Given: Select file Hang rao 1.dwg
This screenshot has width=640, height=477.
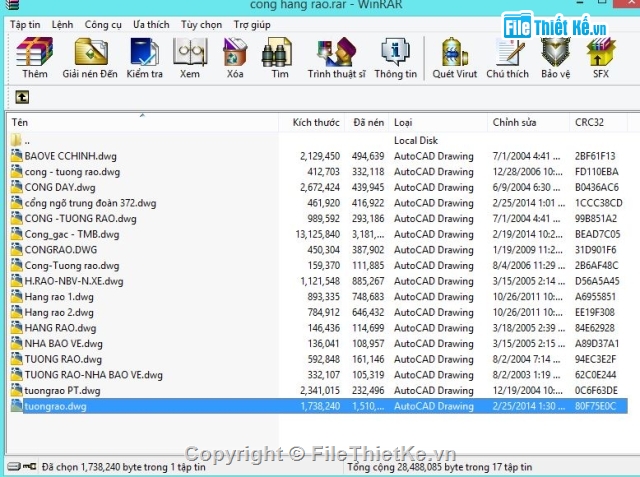Looking at the screenshot, I should pyautogui.click(x=59, y=297).
